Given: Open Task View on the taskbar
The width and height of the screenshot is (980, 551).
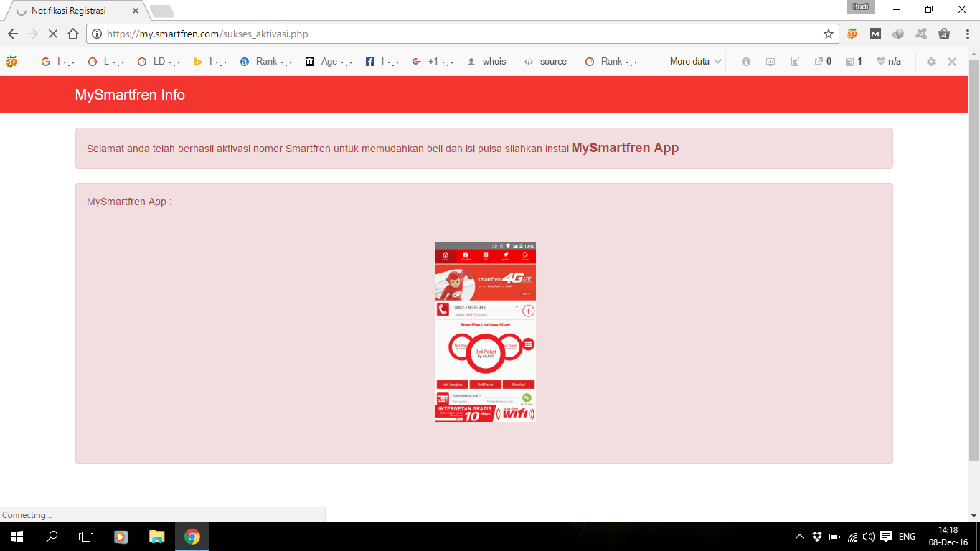Looking at the screenshot, I should point(86,537).
